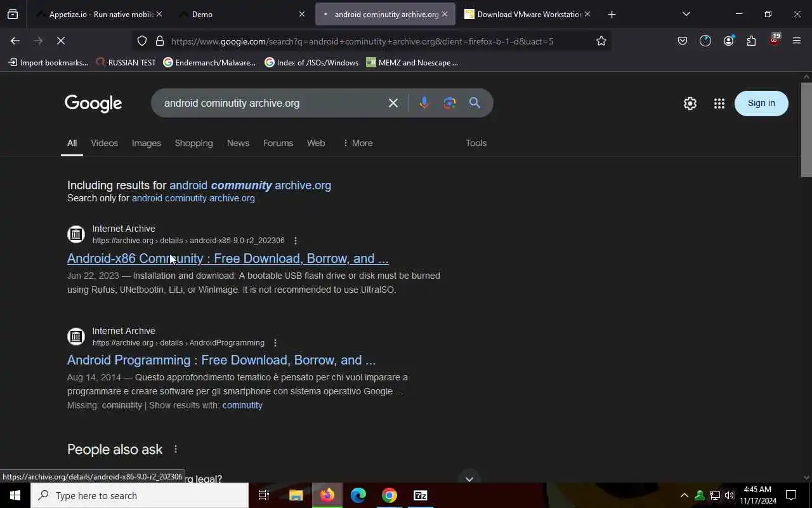Show results with cominutity link
The width and height of the screenshot is (812, 508).
pyautogui.click(x=242, y=405)
